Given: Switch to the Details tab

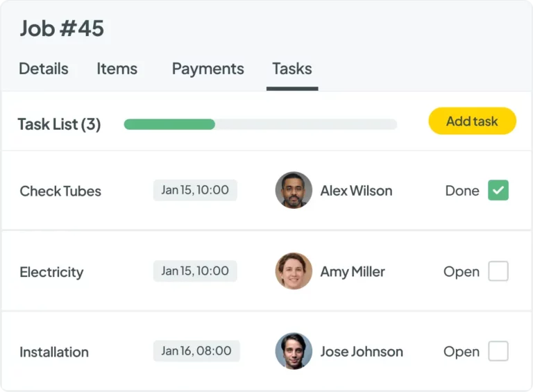Looking at the screenshot, I should click(44, 69).
